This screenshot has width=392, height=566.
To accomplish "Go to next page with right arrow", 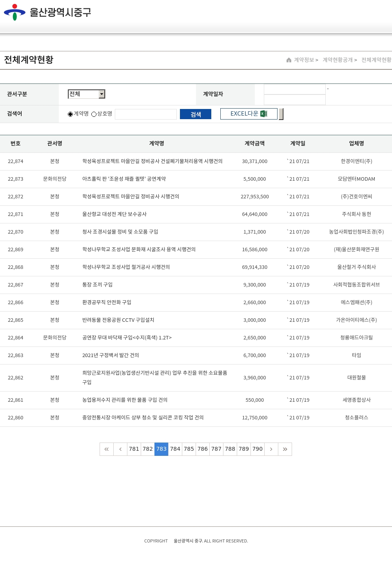I will coord(271,449).
